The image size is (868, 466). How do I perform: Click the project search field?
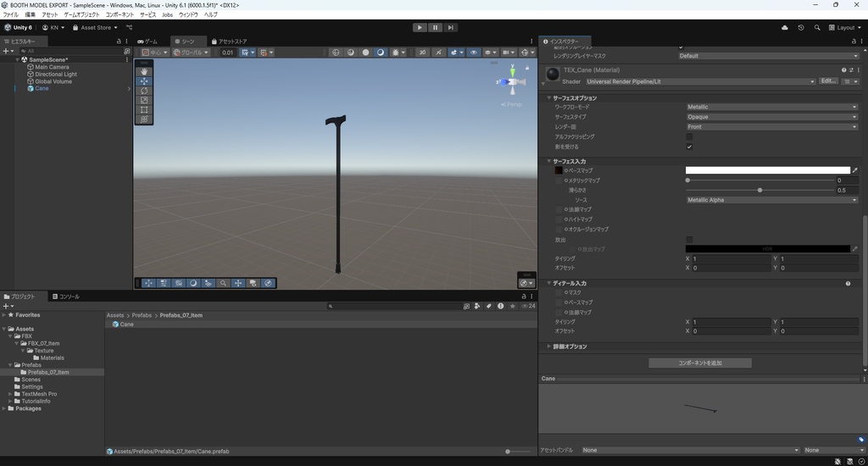[x=393, y=306]
